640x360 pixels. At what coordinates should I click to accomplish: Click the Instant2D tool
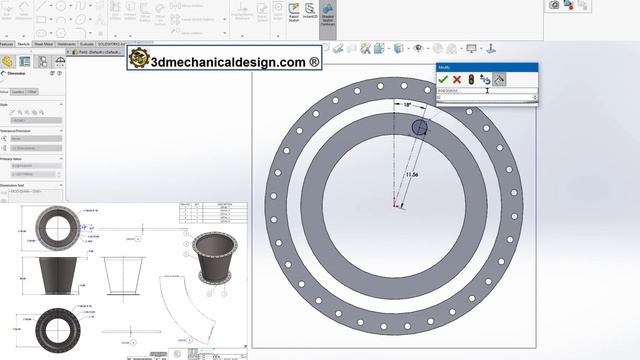pos(310,11)
